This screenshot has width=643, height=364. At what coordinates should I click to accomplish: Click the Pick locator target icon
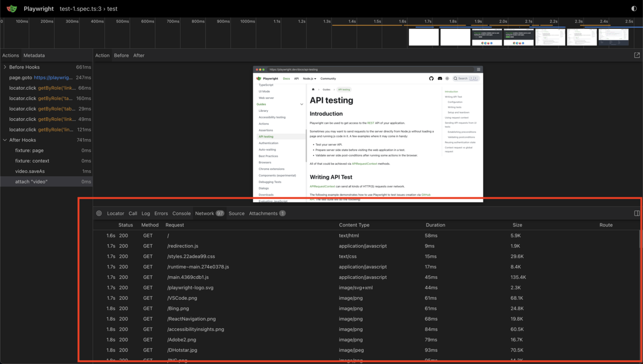(x=99, y=213)
